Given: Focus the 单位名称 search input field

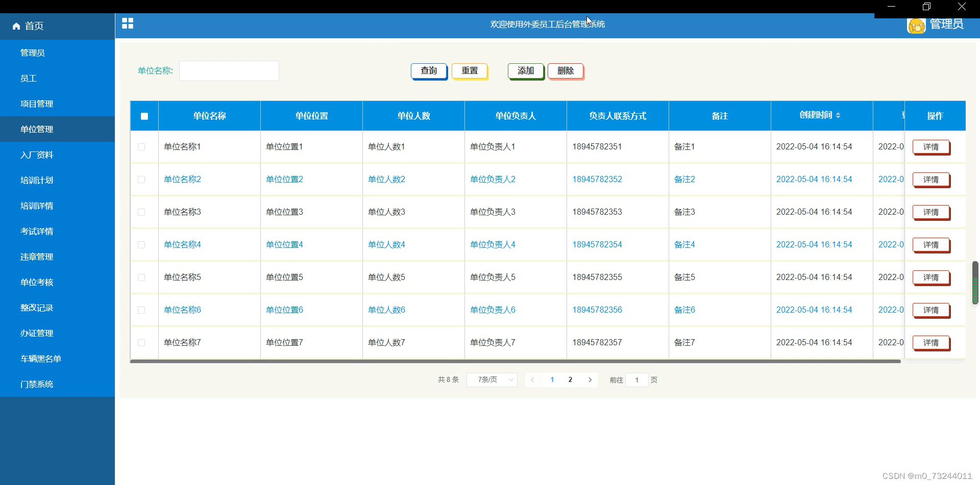Looking at the screenshot, I should pyautogui.click(x=229, y=71).
